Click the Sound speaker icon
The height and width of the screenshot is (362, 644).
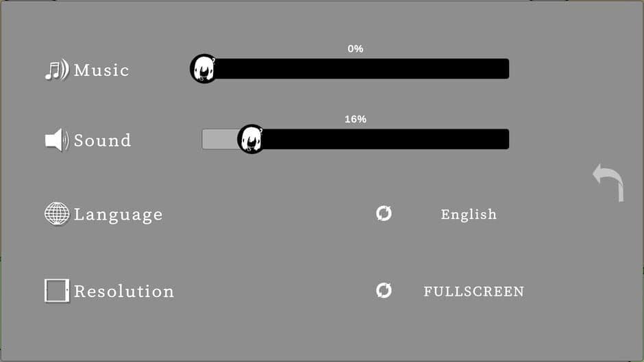tap(57, 140)
